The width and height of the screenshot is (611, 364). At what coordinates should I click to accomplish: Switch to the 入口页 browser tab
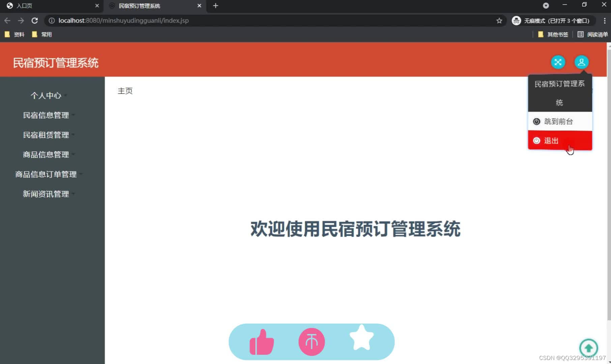click(52, 6)
